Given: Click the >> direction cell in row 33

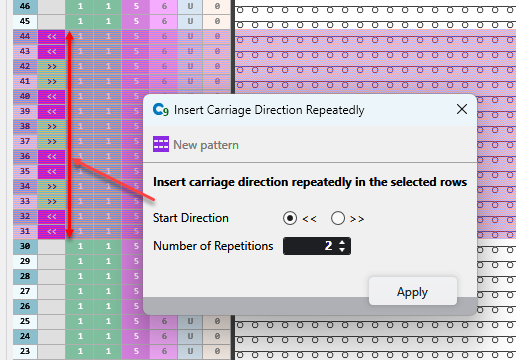Looking at the screenshot, I should click(51, 202).
